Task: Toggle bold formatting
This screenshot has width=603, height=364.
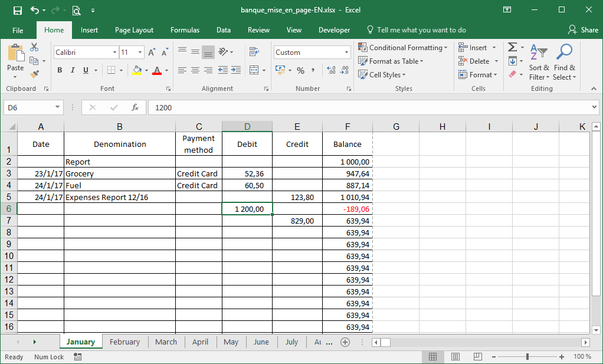Action: 60,70
